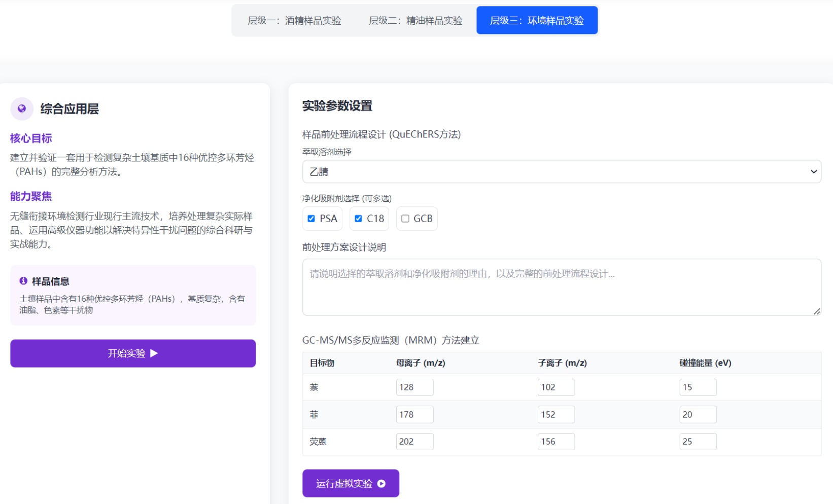833x504 pixels.
Task: Uncheck the PSA adsorbent checkbox
Action: coord(311,219)
